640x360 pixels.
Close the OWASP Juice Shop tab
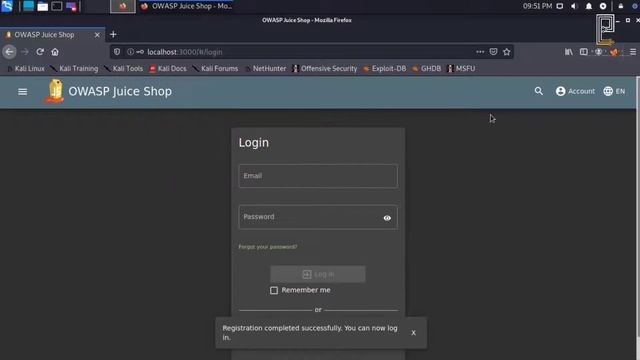97,35
